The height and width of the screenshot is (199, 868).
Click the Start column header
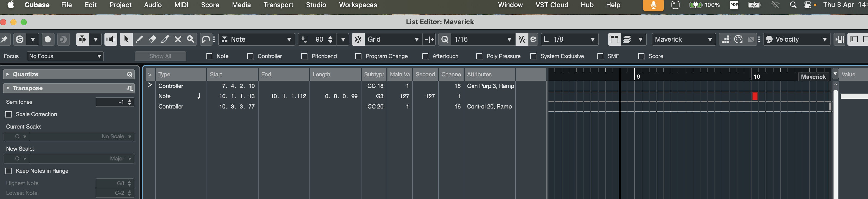[x=232, y=74]
